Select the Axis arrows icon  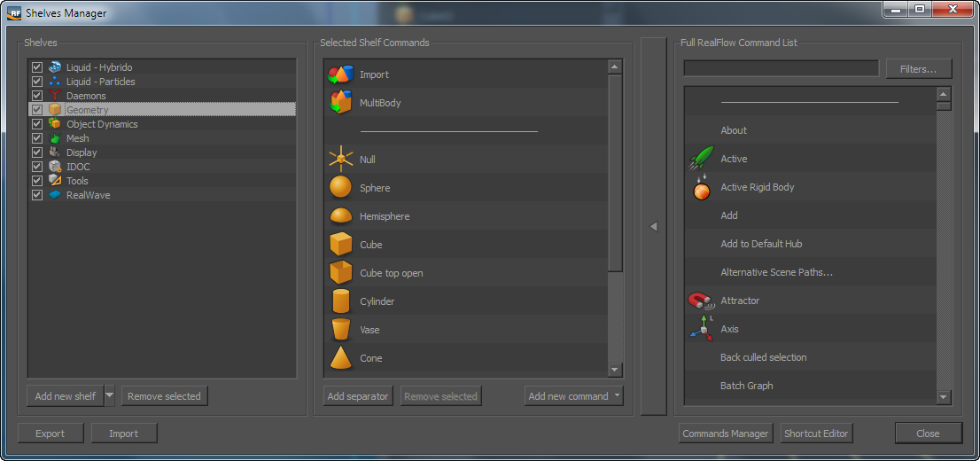pyautogui.click(x=701, y=329)
